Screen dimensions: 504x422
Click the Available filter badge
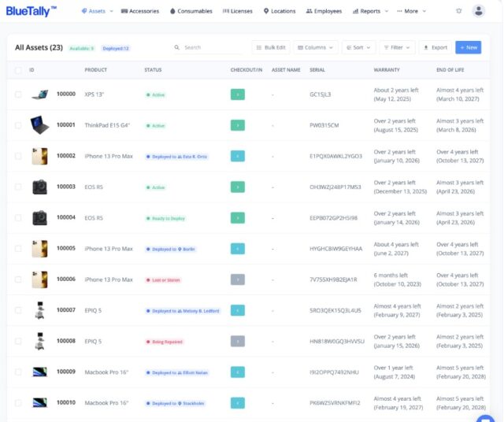coord(82,48)
